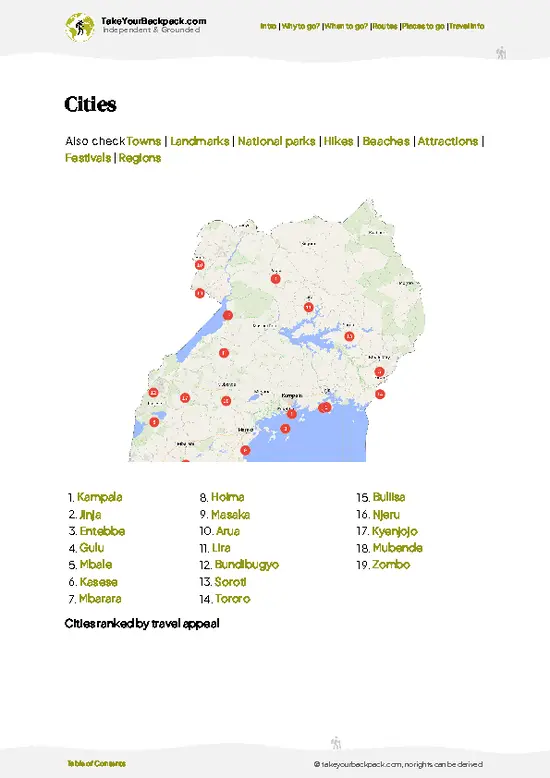The image size is (550, 778).
Task: Open the Soroti city link
Action: point(230,582)
